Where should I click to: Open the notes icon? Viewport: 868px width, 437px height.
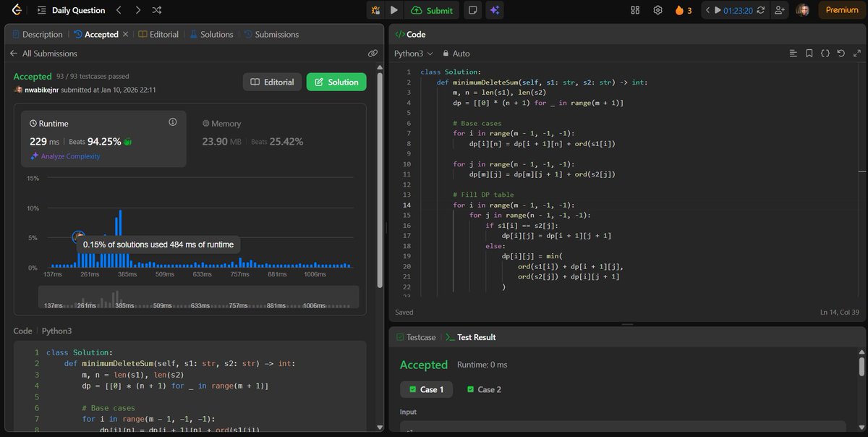pos(473,11)
